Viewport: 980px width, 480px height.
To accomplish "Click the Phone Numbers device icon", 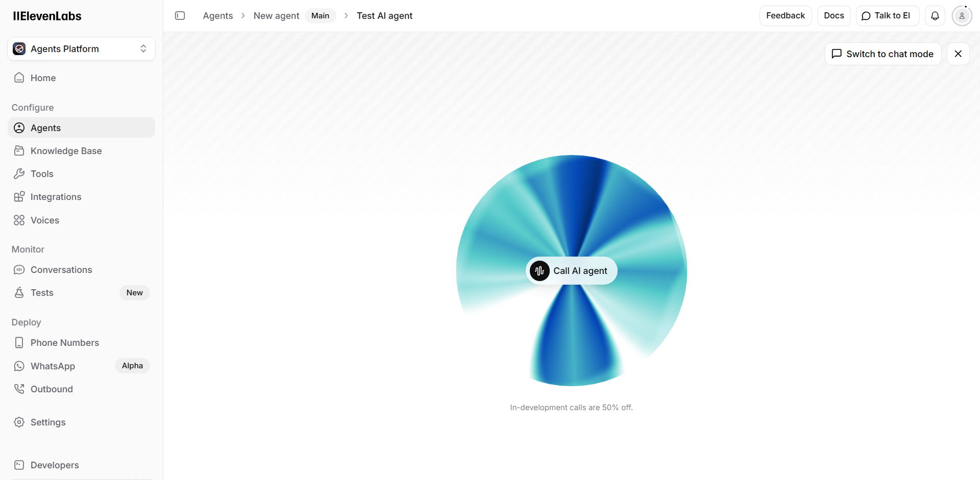I will click(19, 343).
